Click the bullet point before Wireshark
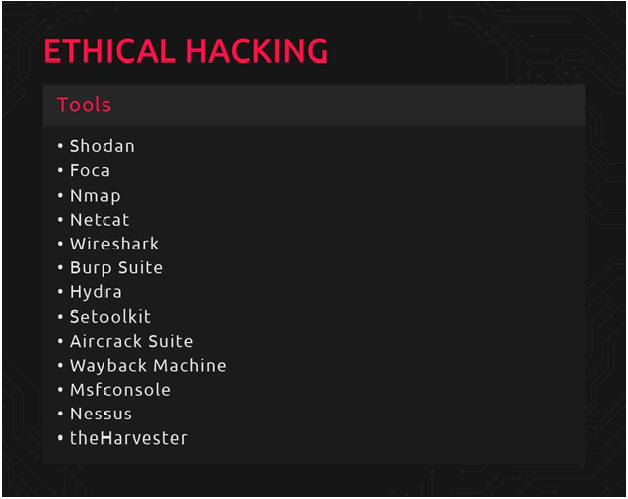Screen dimensions: 628x499 coord(61,245)
